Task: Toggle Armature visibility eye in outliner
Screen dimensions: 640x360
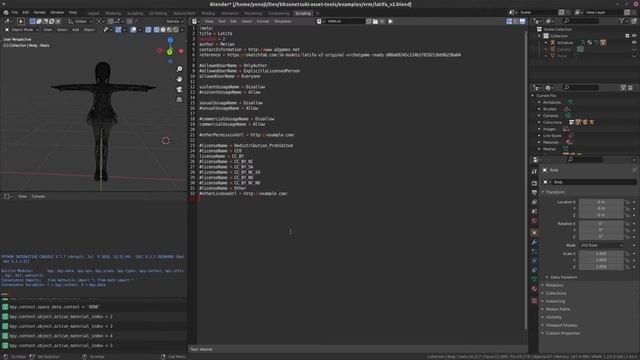Action: [634, 42]
